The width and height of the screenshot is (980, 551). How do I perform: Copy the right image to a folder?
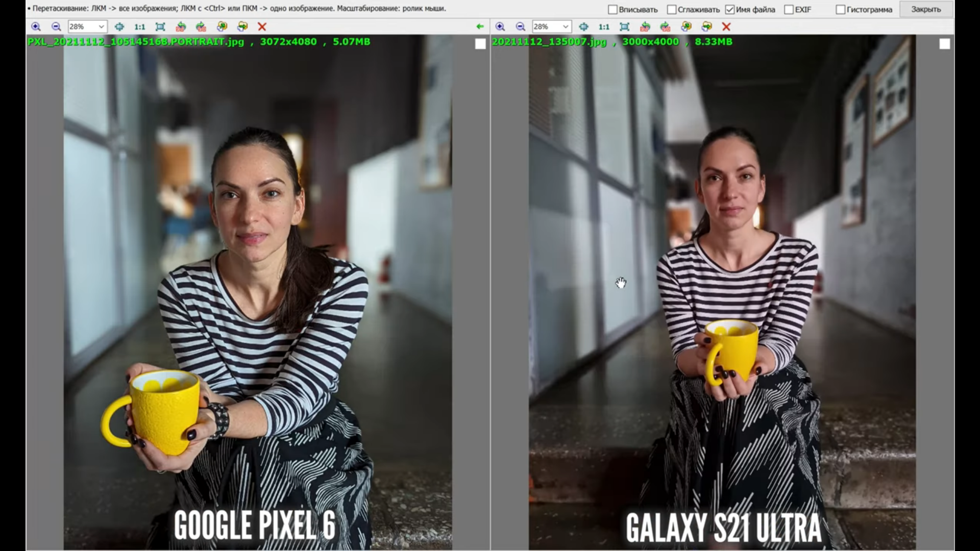(687, 27)
